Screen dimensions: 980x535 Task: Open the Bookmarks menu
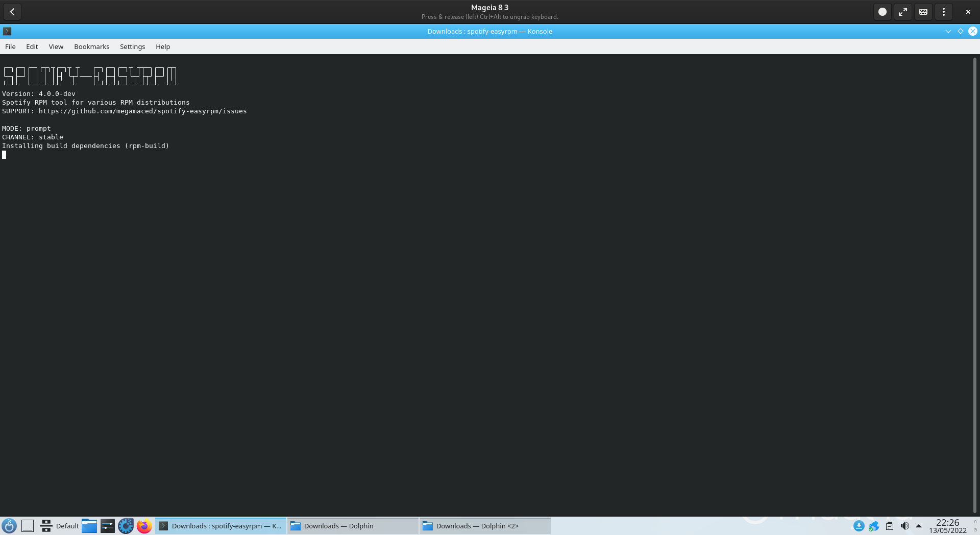(91, 46)
